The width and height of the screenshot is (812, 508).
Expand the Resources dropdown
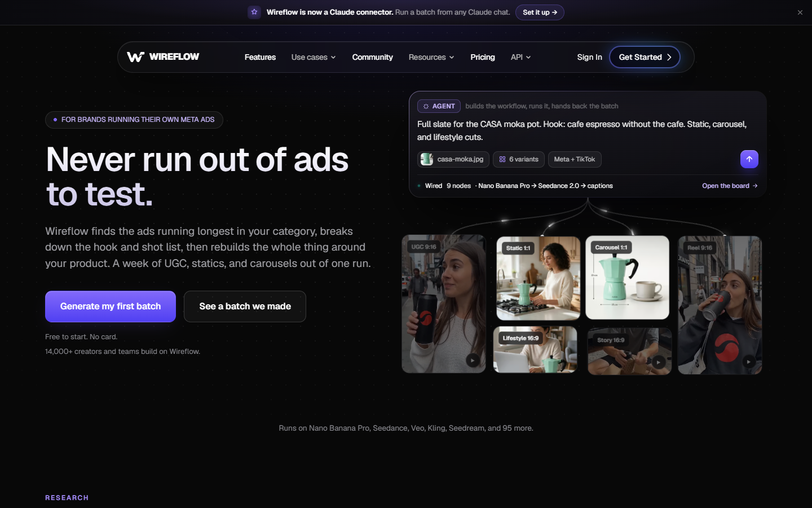click(431, 57)
